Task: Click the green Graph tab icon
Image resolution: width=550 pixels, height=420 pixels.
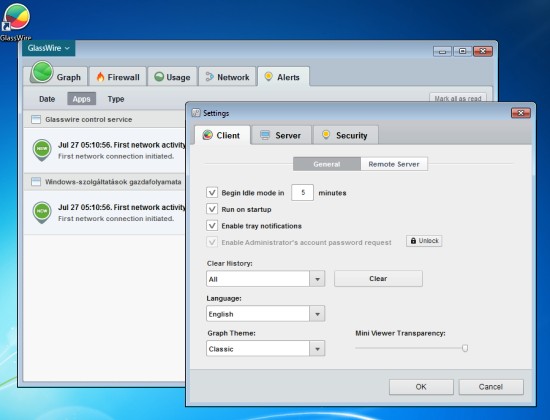Action: click(42, 72)
